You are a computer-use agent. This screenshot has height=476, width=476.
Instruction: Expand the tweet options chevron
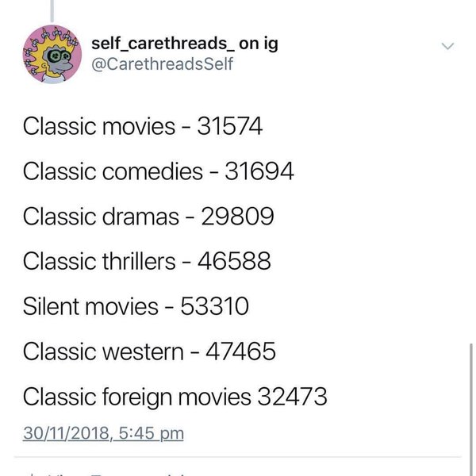[x=448, y=47]
